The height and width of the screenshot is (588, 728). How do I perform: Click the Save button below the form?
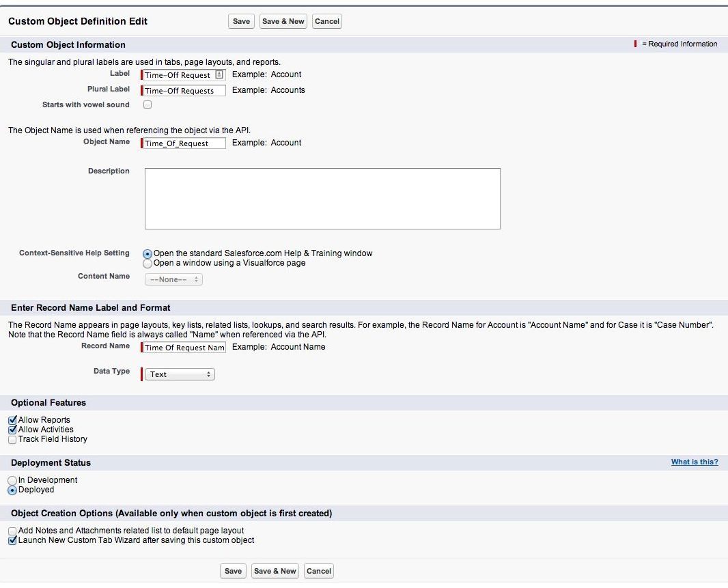click(233, 572)
